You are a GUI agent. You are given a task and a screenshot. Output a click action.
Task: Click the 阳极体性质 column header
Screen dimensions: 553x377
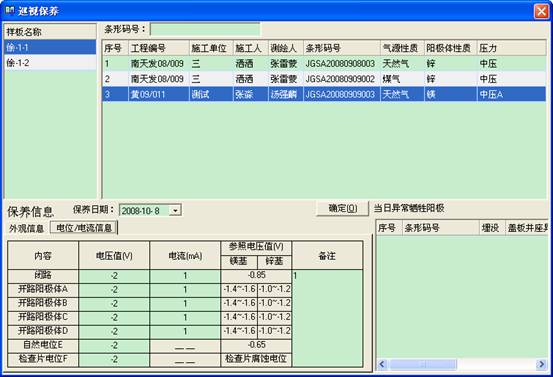point(450,48)
